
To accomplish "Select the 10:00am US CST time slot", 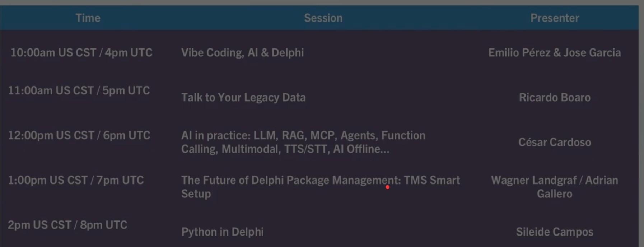I will point(81,53).
